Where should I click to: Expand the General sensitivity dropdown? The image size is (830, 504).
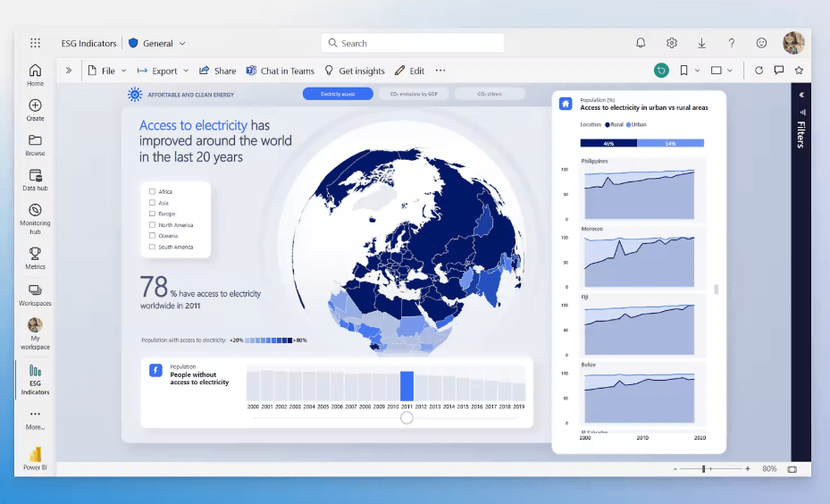[x=182, y=44]
